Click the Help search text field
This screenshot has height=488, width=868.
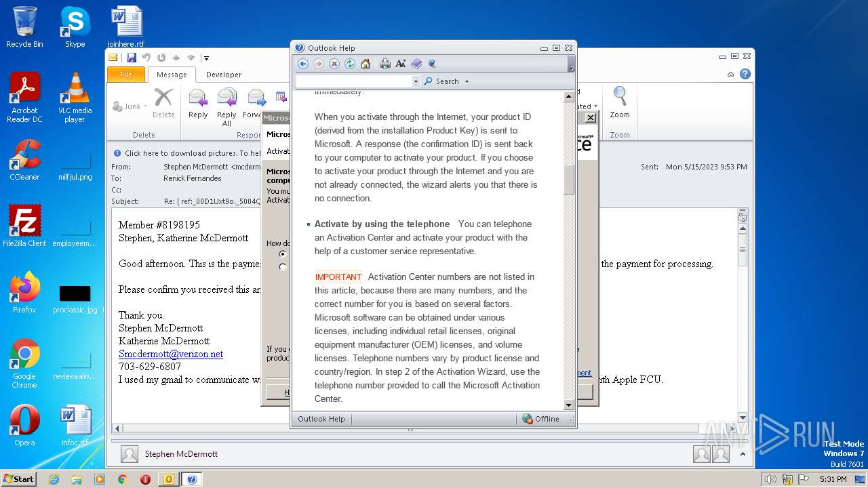tap(354, 81)
